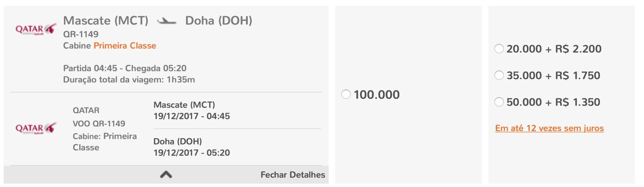The image size is (644, 187).
Task: Choose the 35.000 + R$ 1.750 option
Action: tap(499, 75)
